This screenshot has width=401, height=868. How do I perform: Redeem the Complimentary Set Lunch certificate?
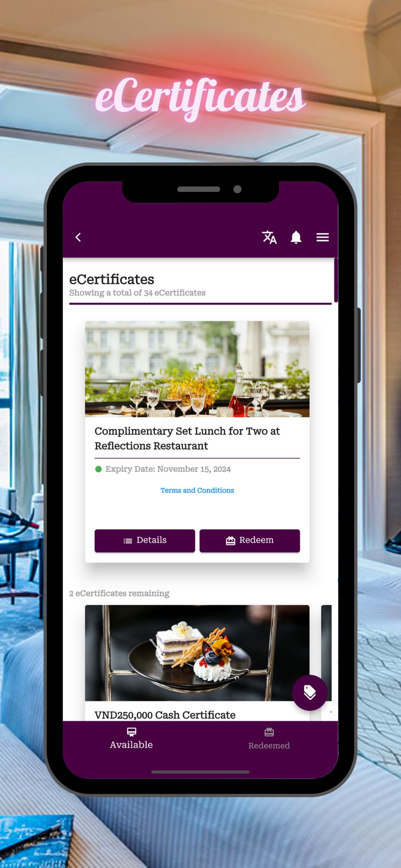coord(250,541)
